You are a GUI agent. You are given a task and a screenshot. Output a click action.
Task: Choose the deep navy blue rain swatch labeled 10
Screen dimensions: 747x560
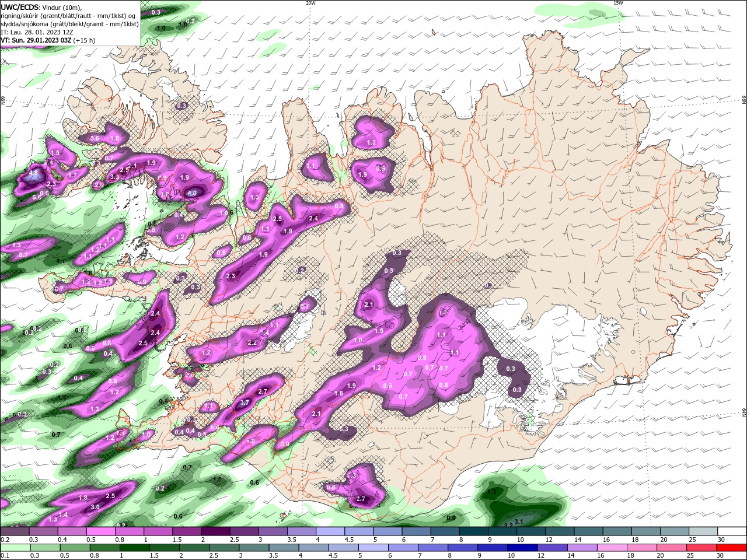523,548
